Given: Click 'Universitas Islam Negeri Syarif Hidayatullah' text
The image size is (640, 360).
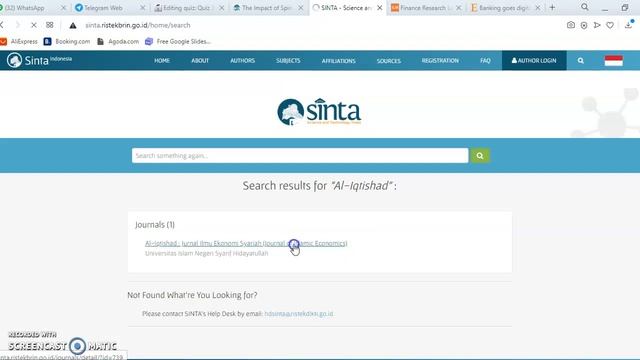Looking at the screenshot, I should coord(207,253).
